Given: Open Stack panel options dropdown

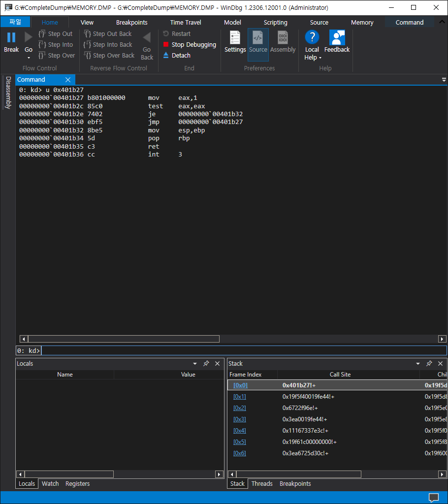Looking at the screenshot, I should pos(418,364).
